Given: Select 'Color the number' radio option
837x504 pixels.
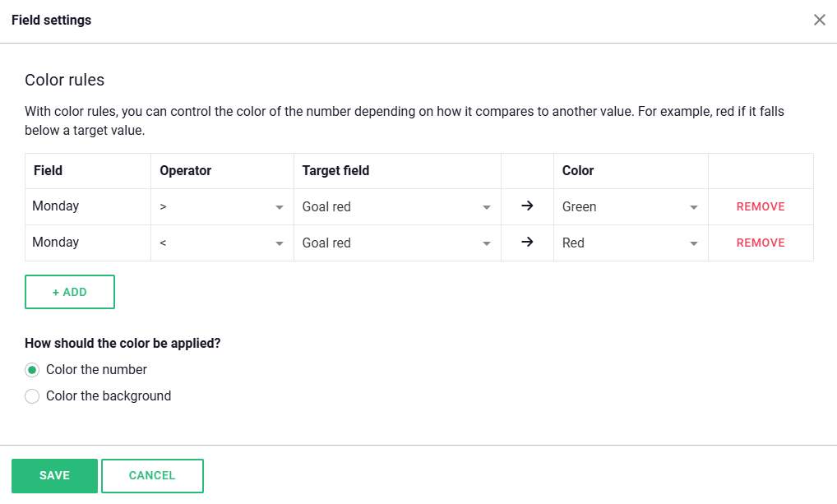Looking at the screenshot, I should [32, 370].
